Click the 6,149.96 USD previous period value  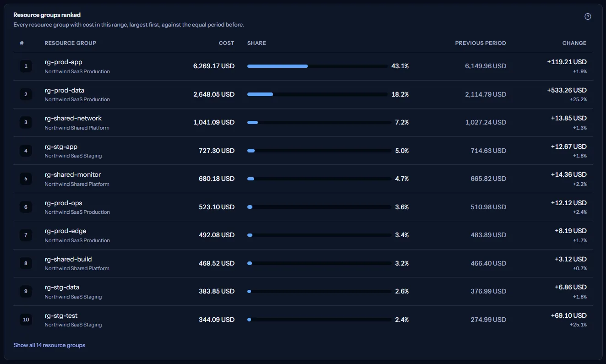pyautogui.click(x=486, y=66)
